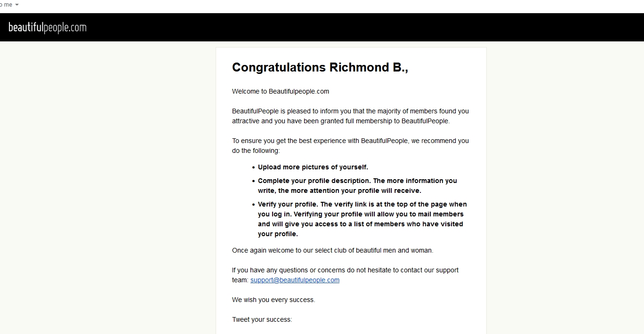This screenshot has width=644, height=334.
Task: Click the beautifulpeople.com logo in the header
Action: (x=48, y=27)
